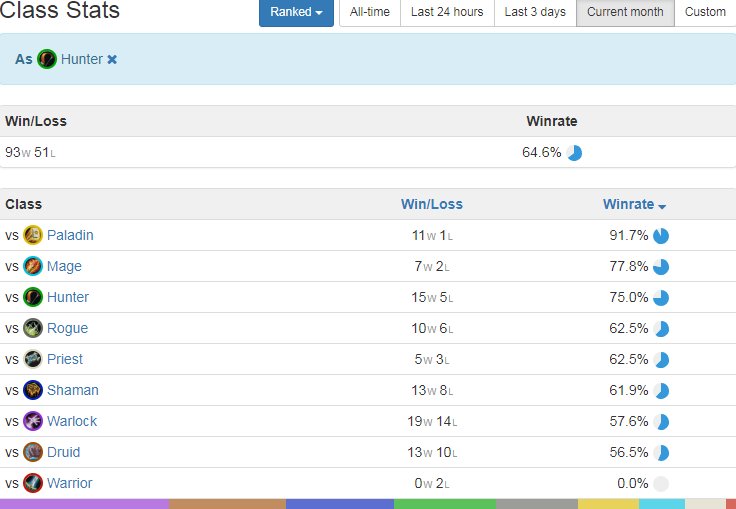Screen dimensions: 736x509
Task: Click the 13W 10L record
Action: point(432,452)
